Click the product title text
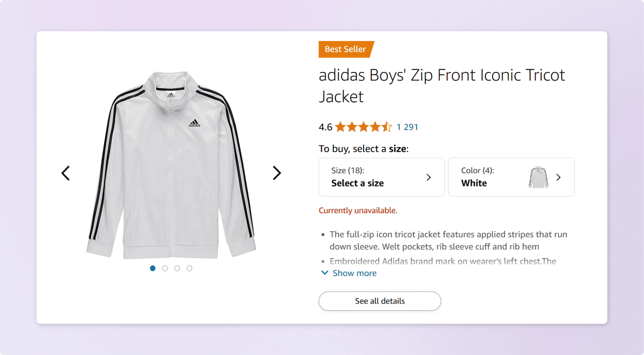 pos(441,86)
